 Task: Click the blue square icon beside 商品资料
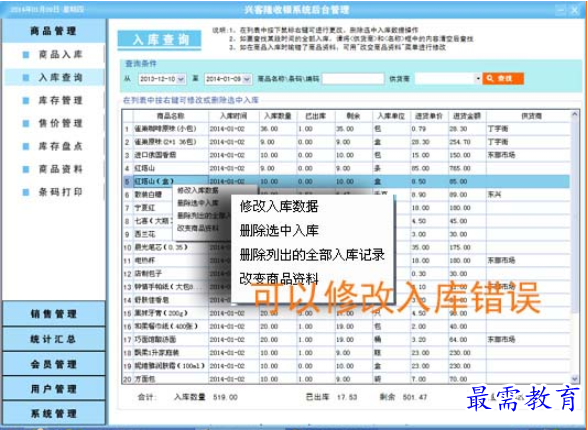click(26, 169)
